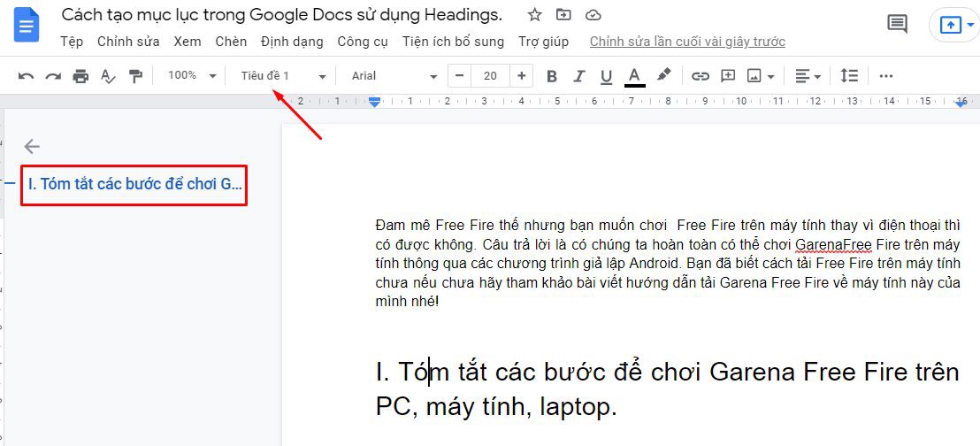Insert an image
The height and width of the screenshot is (446, 980).
coord(754,76)
